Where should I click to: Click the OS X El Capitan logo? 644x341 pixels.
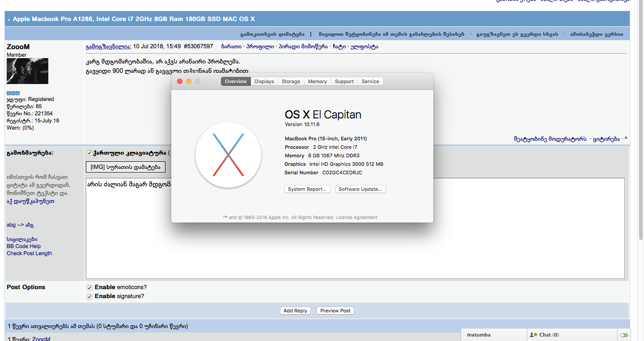[x=228, y=155]
